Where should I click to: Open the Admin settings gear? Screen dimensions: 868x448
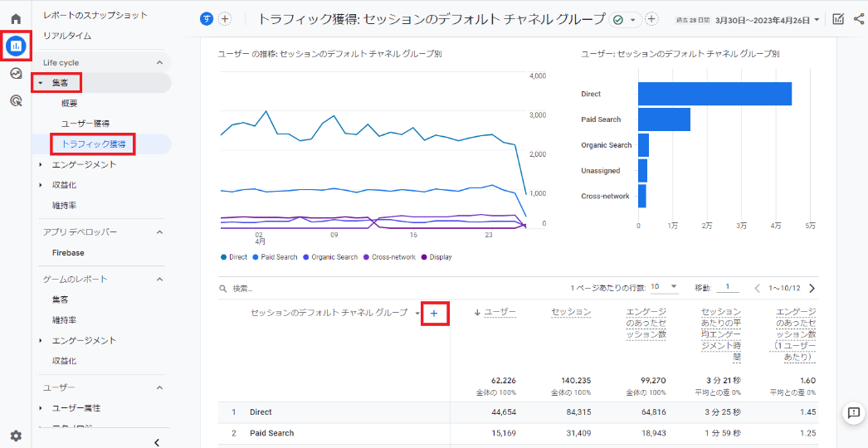(x=16, y=436)
